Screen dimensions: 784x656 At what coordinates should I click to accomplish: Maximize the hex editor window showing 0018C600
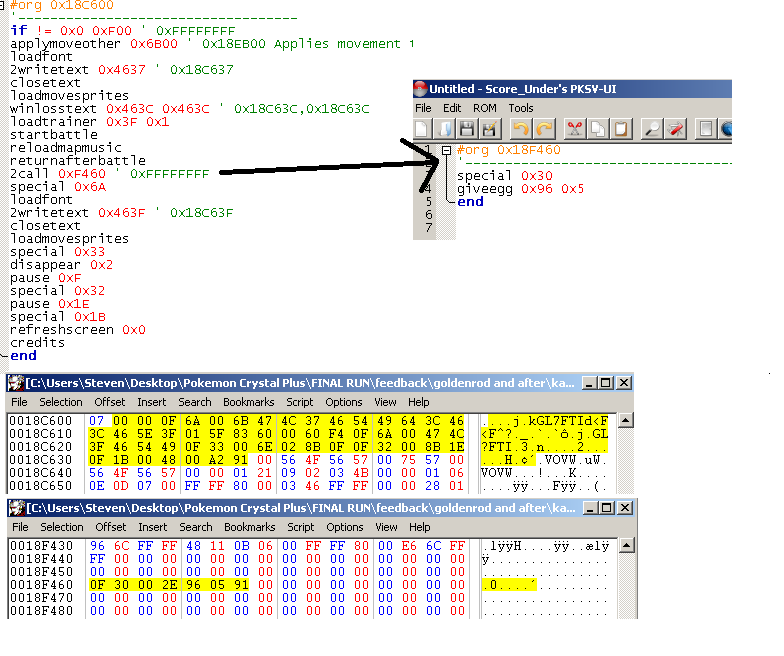coord(606,383)
